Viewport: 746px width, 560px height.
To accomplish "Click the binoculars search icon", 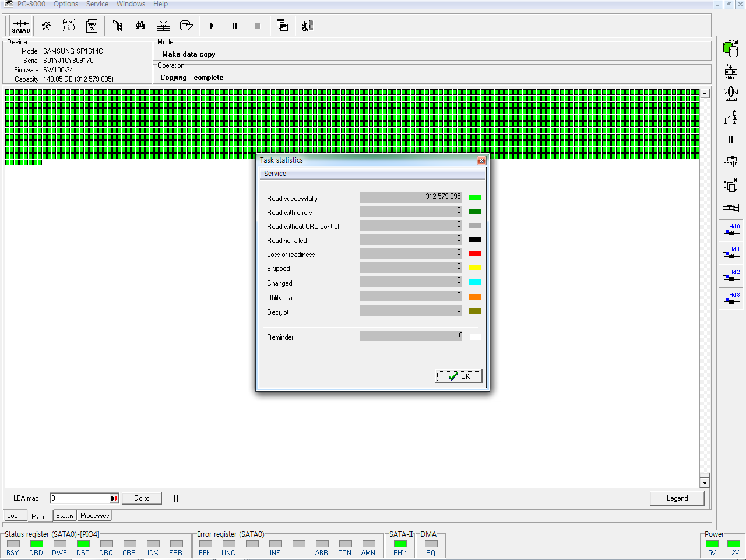I will [140, 26].
